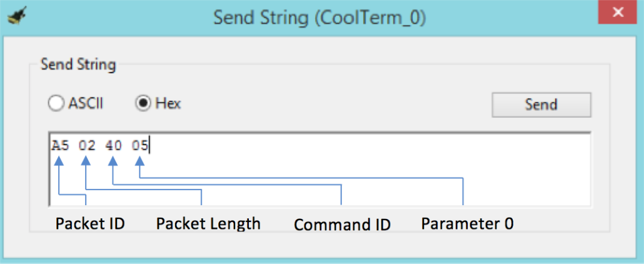
Task: Click the blue arrowhead pointing at A5
Action: click(x=60, y=160)
